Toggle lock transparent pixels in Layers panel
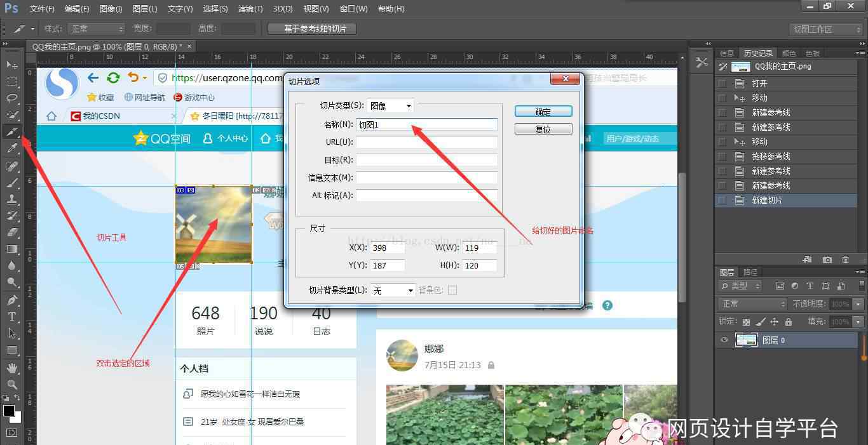The height and width of the screenshot is (445, 868). click(746, 322)
